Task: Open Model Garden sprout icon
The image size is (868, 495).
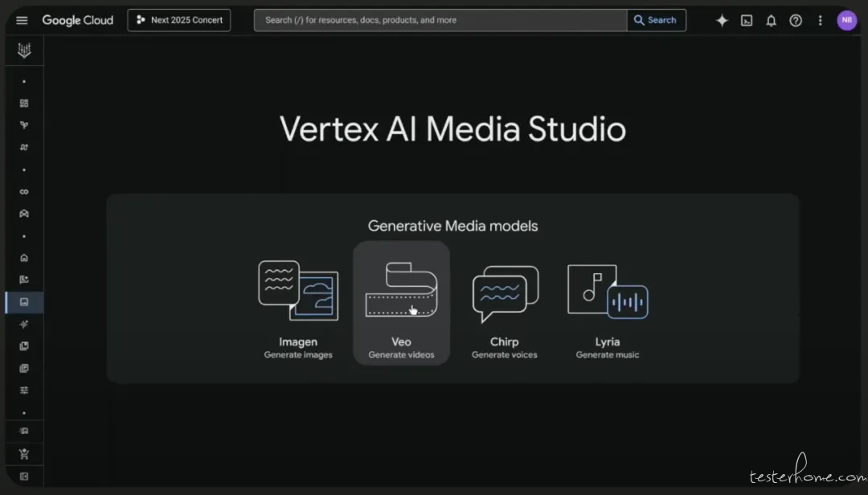Action: 24,125
